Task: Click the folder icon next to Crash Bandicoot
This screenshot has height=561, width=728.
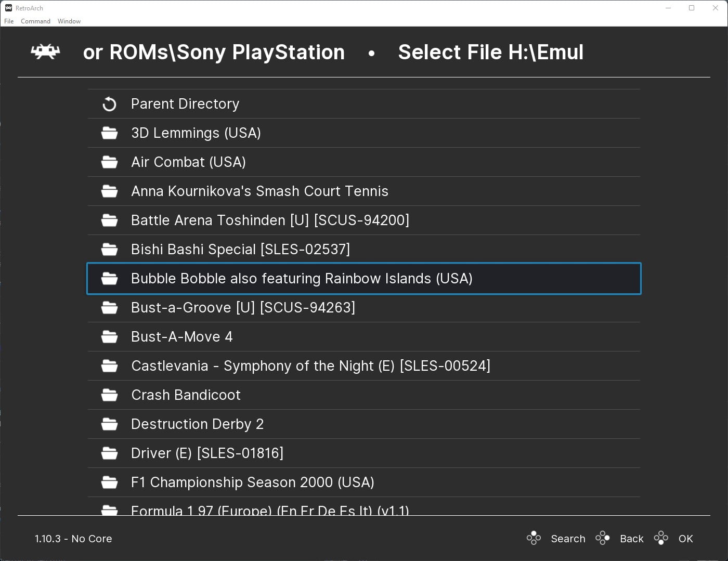Action: click(x=109, y=395)
